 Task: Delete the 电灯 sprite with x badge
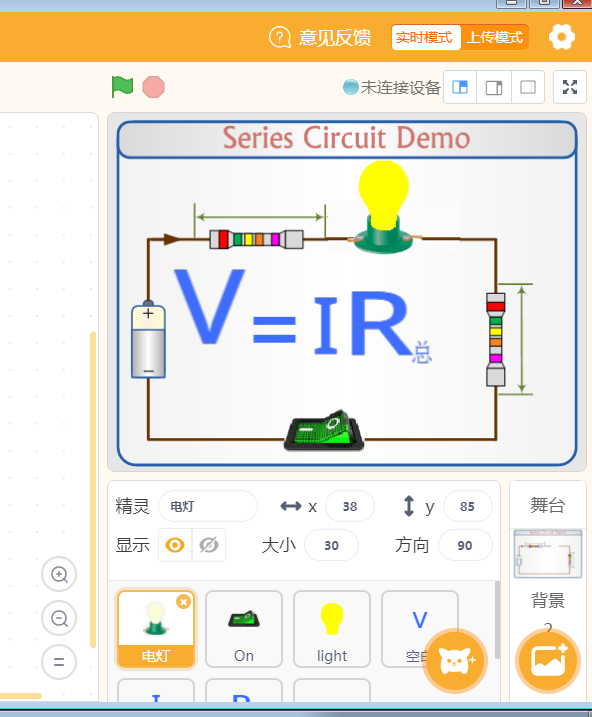184,602
